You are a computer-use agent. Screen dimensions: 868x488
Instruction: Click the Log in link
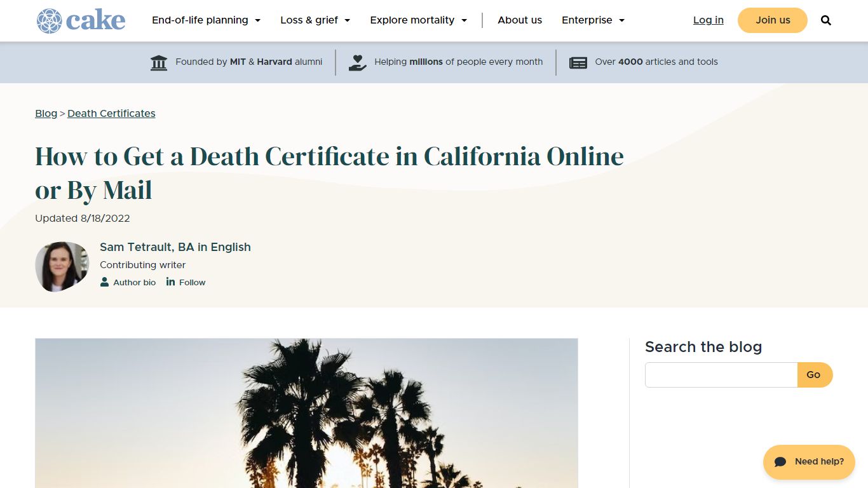[x=709, y=20]
